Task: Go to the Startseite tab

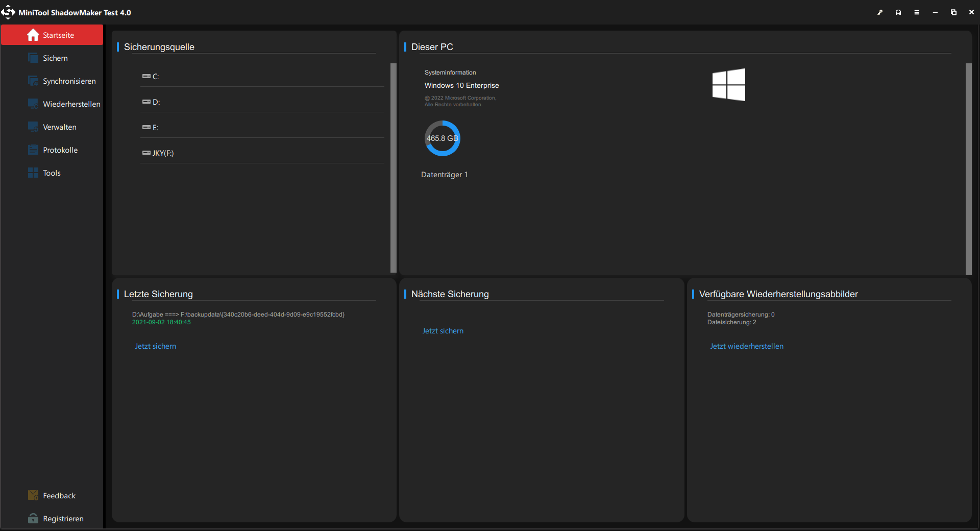Action: 52,35
